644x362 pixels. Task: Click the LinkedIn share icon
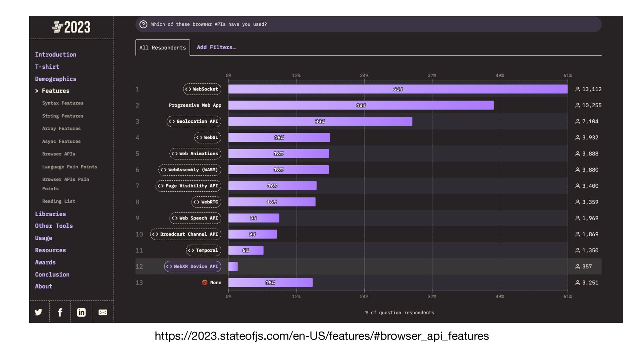click(x=81, y=312)
